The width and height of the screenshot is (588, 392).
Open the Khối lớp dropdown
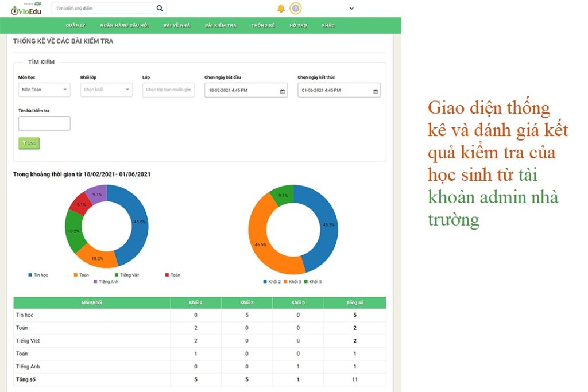click(106, 90)
